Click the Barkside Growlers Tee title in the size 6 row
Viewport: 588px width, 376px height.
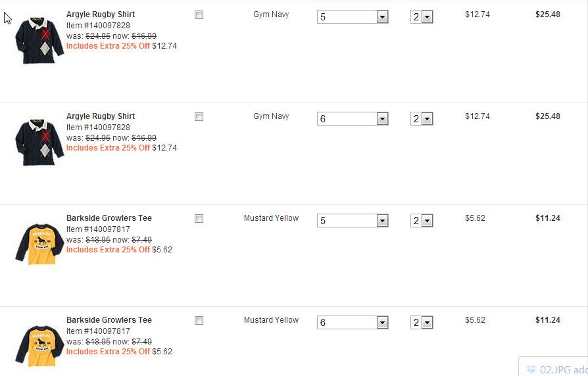[109, 320]
